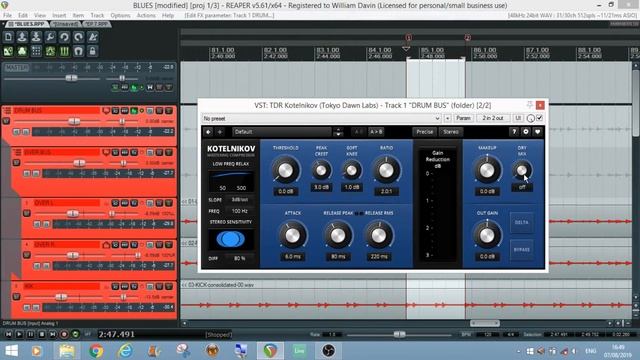
Task: Open FX chain on DRUM BUS track
Action: [134, 111]
